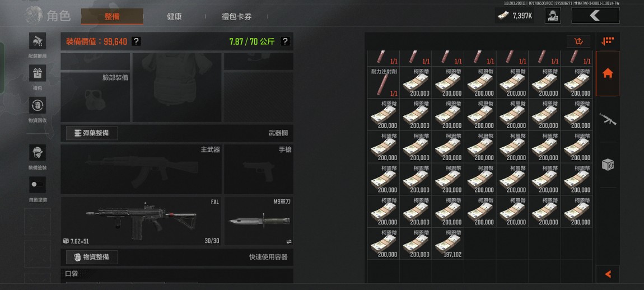The width and height of the screenshot is (644, 290).
Task: Switch to the 健康 tab
Action: 174,17
